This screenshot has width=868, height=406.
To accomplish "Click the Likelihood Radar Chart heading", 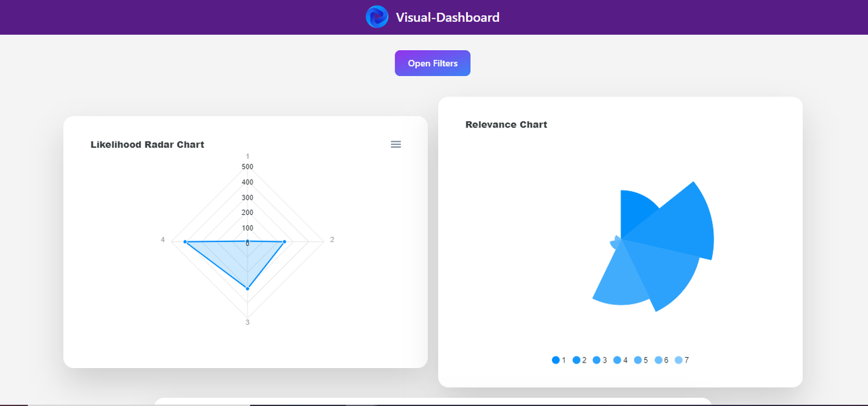I will click(x=147, y=144).
